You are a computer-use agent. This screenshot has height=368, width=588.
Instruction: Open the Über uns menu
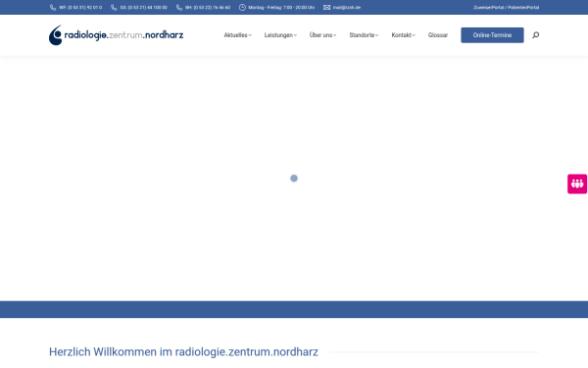(322, 35)
